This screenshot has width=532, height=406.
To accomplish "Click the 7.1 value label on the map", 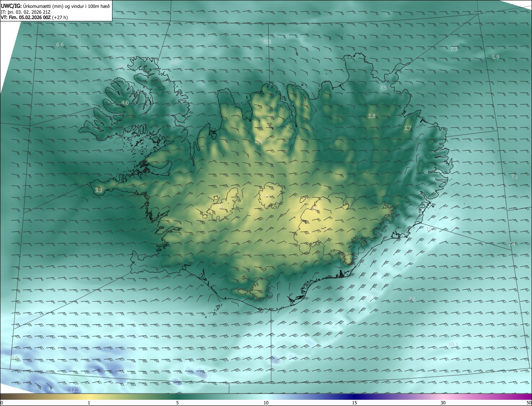I will pos(515,177).
